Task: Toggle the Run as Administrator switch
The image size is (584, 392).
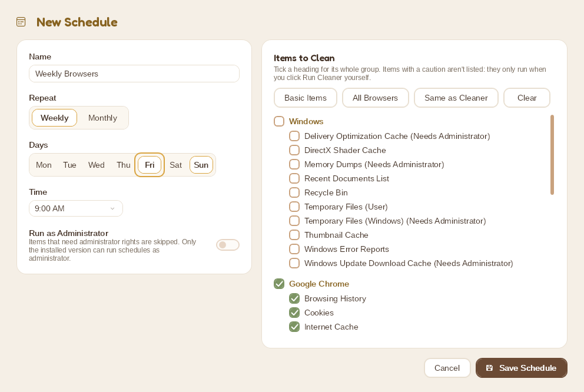Action: 228,245
